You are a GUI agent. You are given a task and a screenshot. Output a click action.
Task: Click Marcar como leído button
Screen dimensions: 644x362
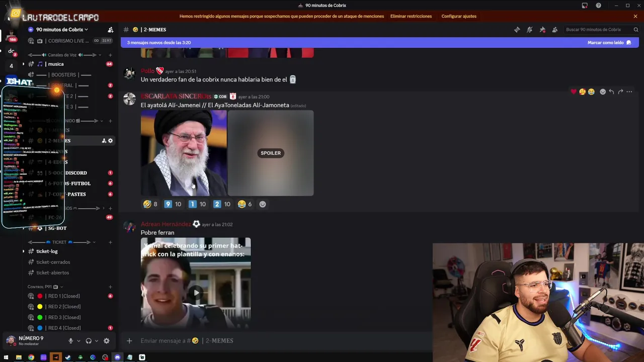[x=609, y=43]
